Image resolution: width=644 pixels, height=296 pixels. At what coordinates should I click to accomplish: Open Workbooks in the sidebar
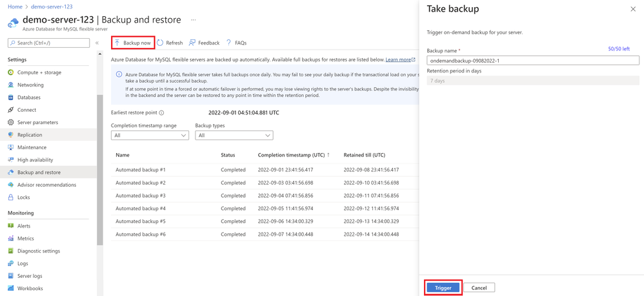point(30,288)
